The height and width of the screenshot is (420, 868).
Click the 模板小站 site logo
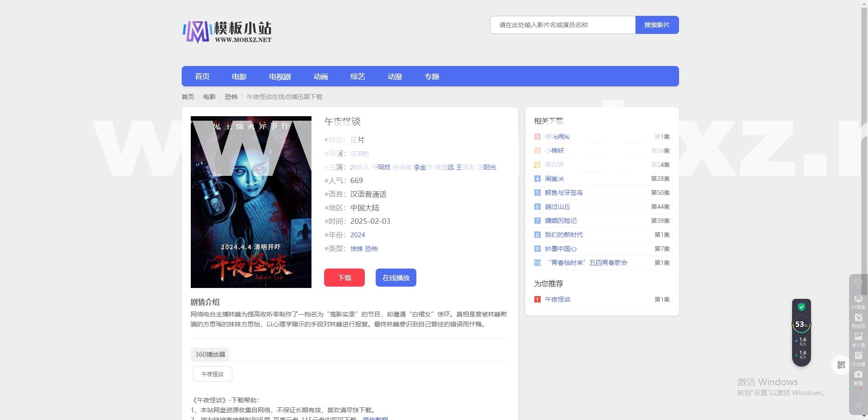227,32
